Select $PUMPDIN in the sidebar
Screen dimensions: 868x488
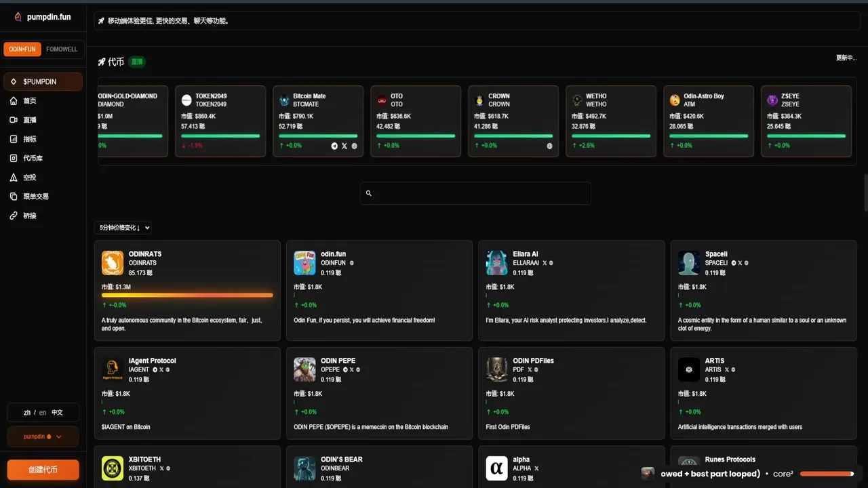[x=43, y=81]
